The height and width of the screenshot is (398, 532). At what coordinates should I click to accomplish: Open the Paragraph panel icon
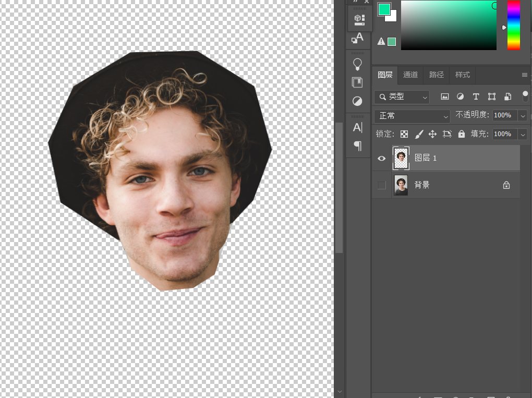358,146
